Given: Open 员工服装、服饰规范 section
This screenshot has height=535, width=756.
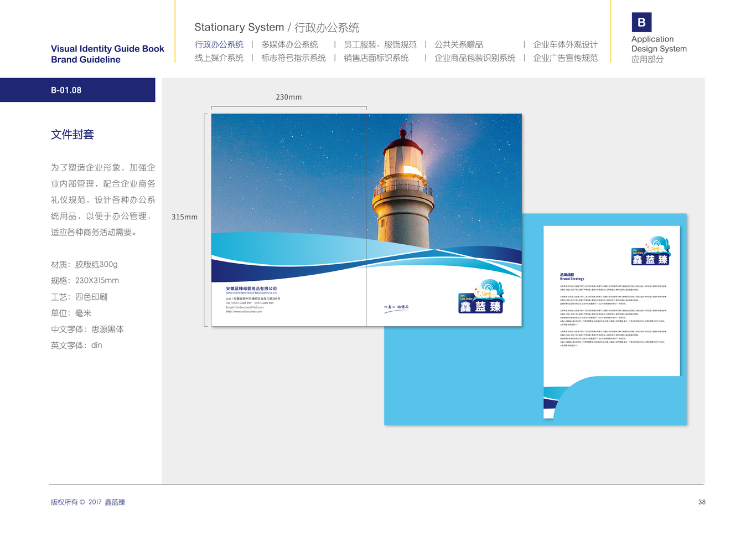Looking at the screenshot, I should [x=380, y=44].
